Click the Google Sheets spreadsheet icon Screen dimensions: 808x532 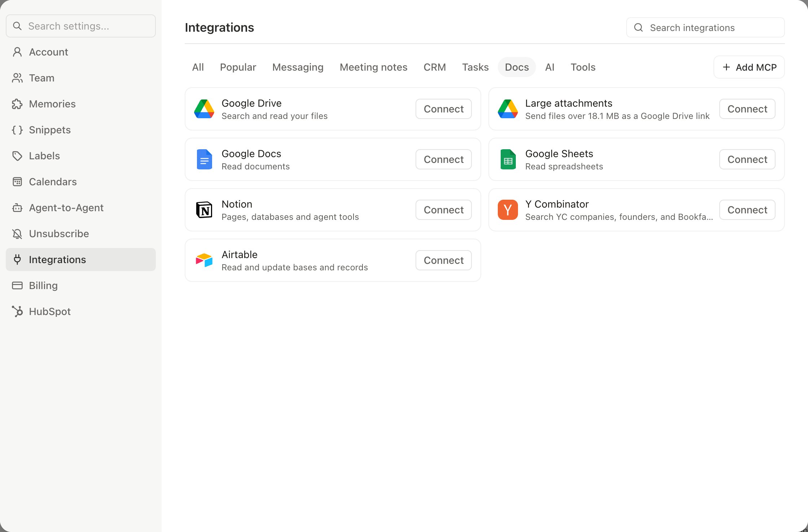pos(508,159)
